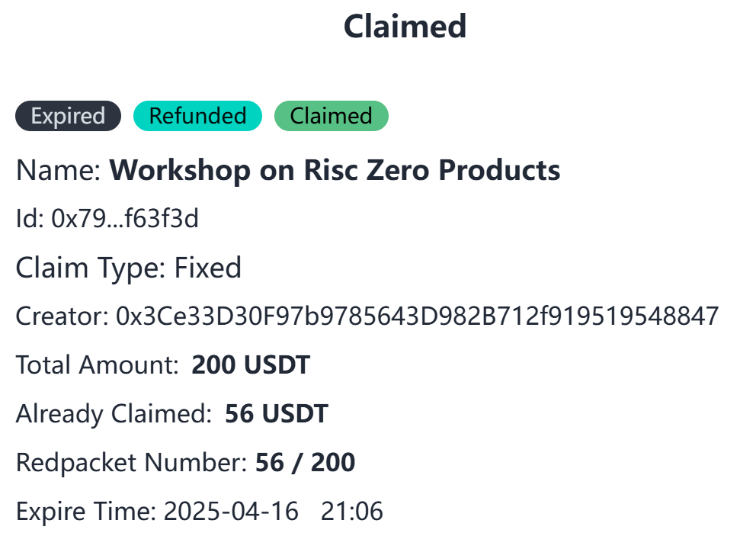Click the Expire Time: label
Screen dimensions: 756x533
pyautogui.click(x=86, y=511)
